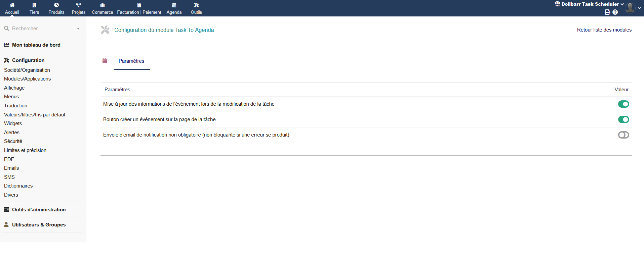The height and width of the screenshot is (261, 644).
Task: Select the Paramètres tab
Action: [x=131, y=61]
